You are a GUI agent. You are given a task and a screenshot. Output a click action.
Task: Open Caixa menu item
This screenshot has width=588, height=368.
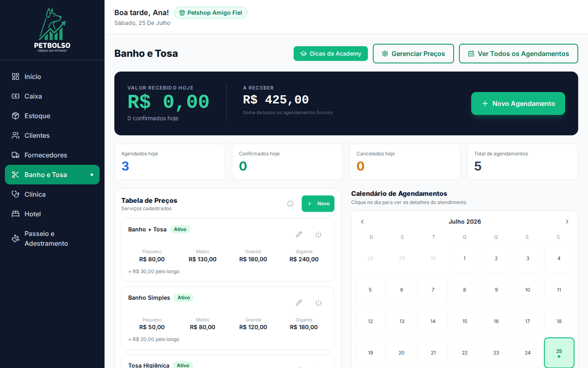[x=52, y=96]
